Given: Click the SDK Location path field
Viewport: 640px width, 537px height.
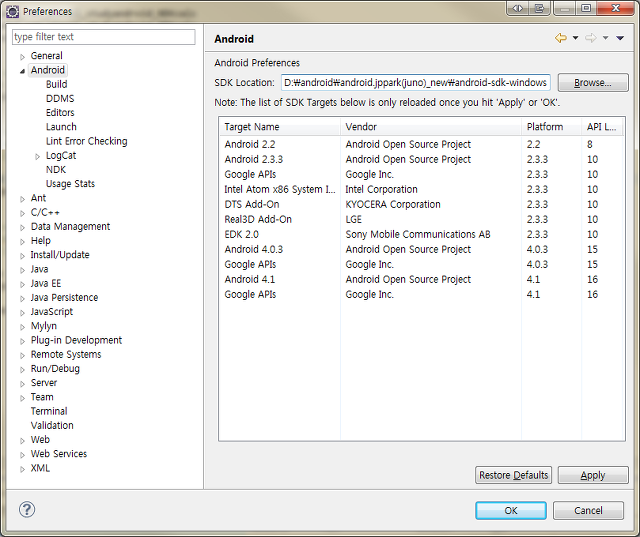Looking at the screenshot, I should click(416, 82).
